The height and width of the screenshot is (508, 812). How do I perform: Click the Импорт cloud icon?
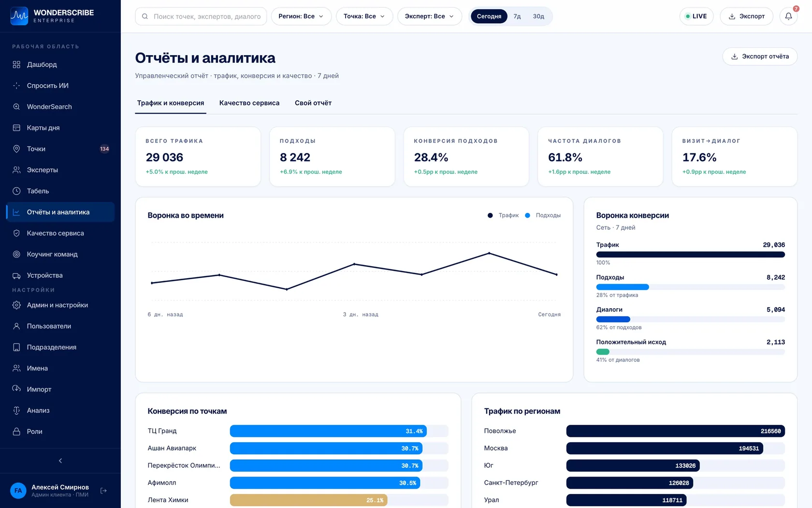[x=16, y=389]
